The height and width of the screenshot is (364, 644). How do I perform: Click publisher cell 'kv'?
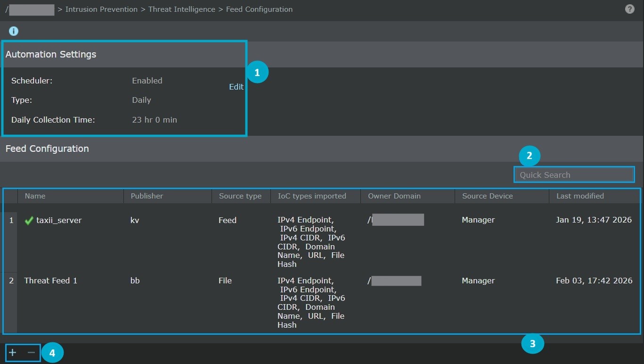[135, 220]
